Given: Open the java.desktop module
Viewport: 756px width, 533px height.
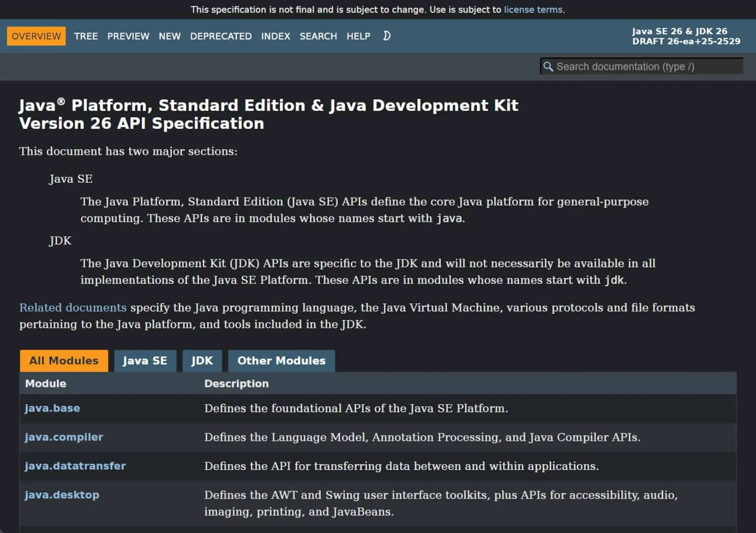Looking at the screenshot, I should tap(62, 495).
